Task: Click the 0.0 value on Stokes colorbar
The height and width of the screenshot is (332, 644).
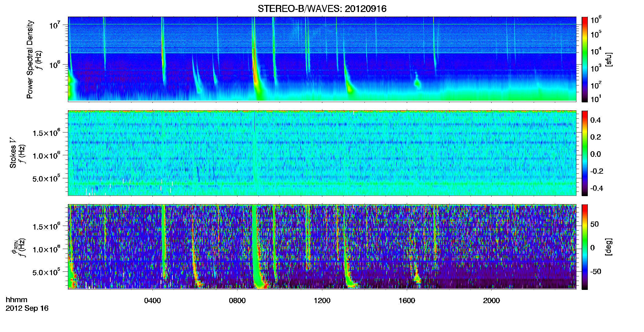Action: point(595,154)
